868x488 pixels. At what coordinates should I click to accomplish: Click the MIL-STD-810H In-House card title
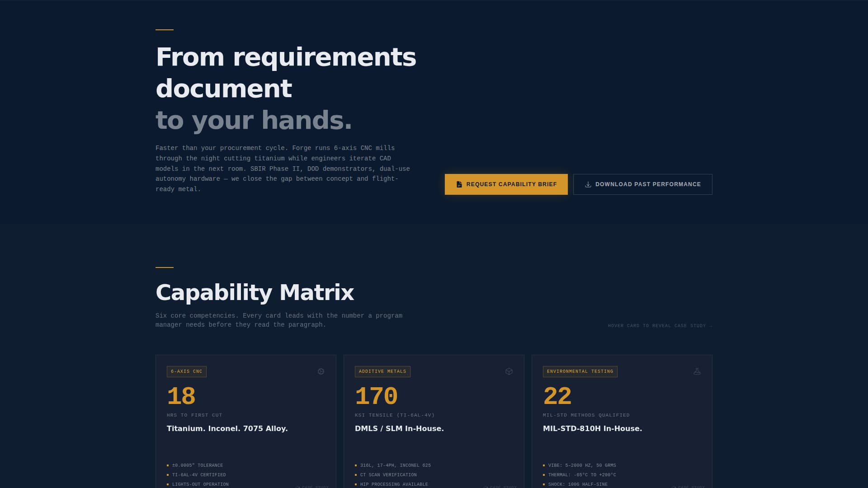click(x=592, y=428)
